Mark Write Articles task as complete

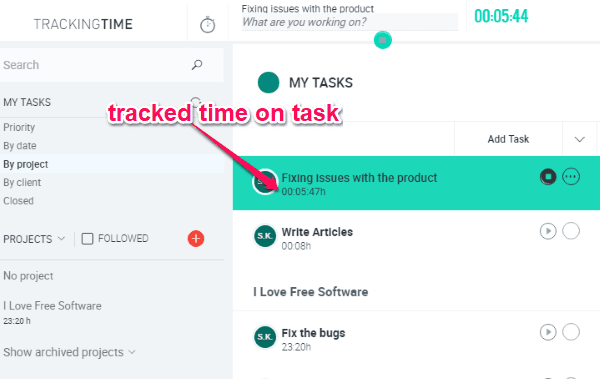pos(571,231)
